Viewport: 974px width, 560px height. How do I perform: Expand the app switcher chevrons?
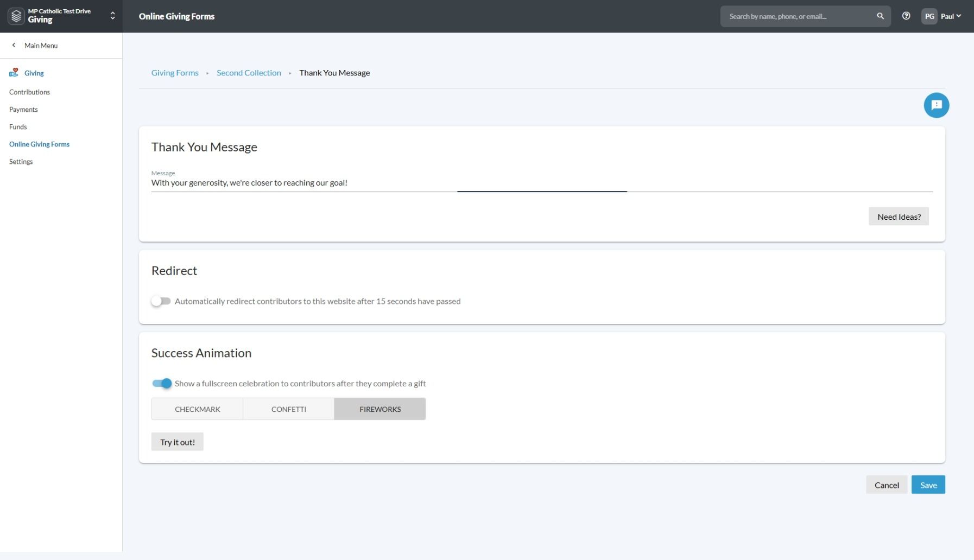tap(112, 16)
